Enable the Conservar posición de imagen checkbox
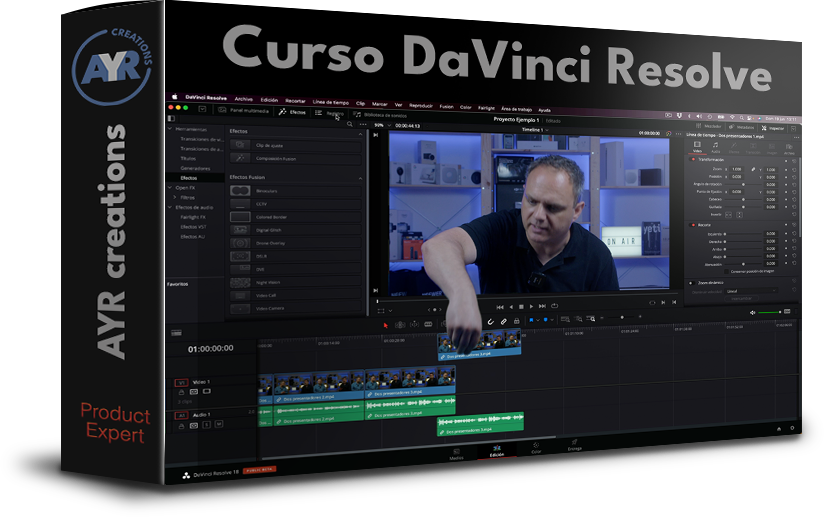Screen dimensions: 824x517 point(727,271)
